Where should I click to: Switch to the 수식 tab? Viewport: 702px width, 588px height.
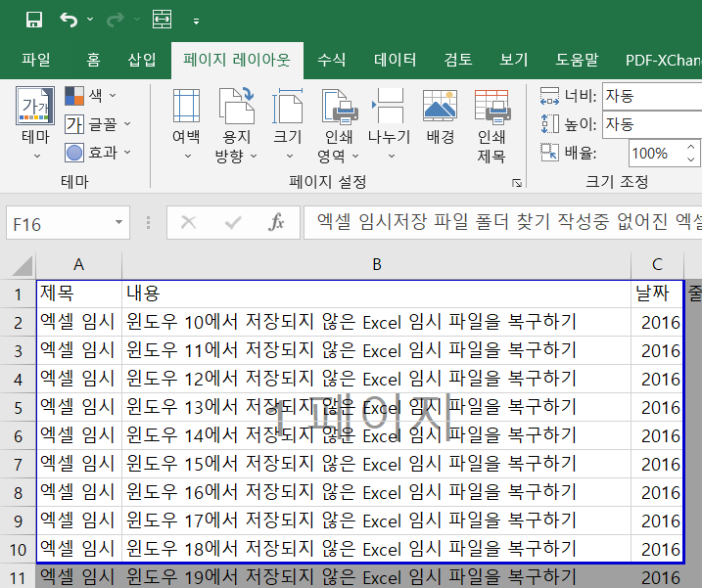click(331, 60)
